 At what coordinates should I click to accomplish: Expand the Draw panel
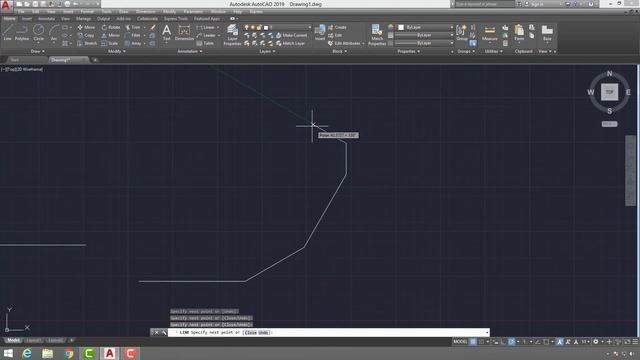(38, 51)
